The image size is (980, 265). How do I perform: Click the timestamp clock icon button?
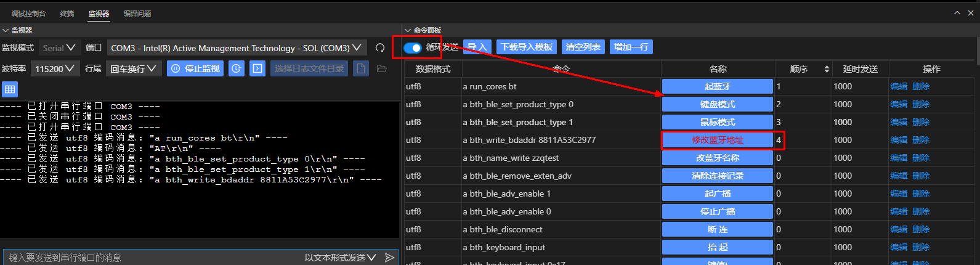pyautogui.click(x=237, y=68)
